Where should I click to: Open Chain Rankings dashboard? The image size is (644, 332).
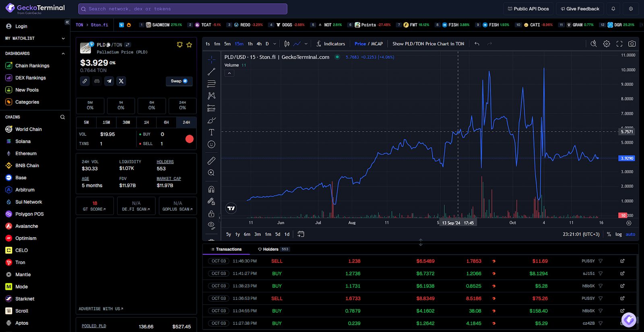click(32, 66)
